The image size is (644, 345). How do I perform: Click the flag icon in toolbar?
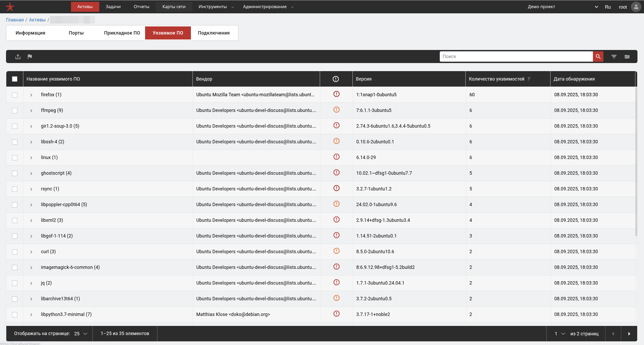(x=30, y=56)
